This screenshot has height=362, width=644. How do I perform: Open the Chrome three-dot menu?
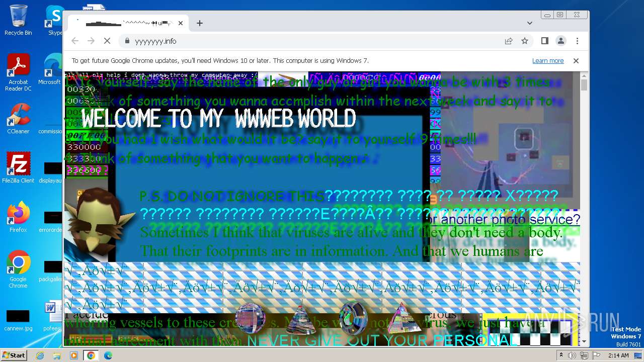(577, 41)
